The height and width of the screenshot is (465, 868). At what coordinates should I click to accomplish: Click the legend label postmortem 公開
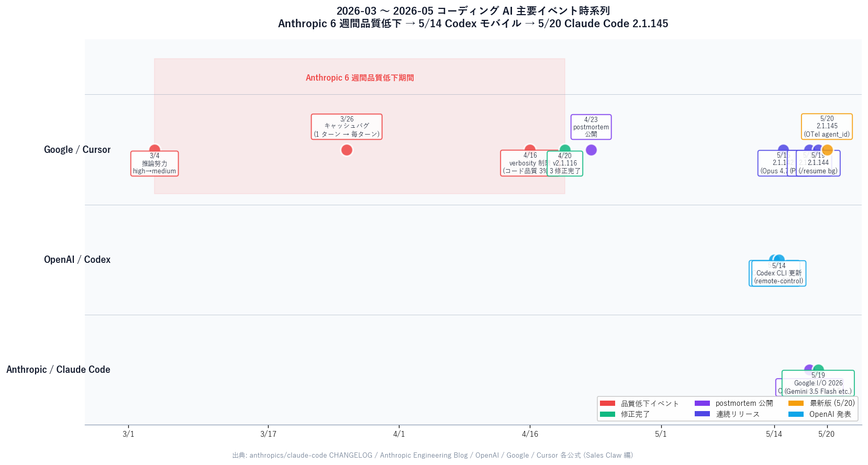click(744, 404)
